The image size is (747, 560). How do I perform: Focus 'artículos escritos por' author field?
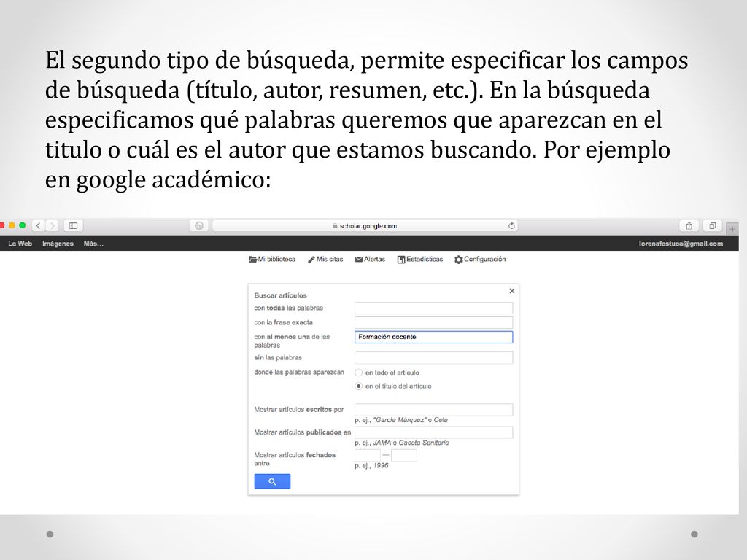(433, 410)
